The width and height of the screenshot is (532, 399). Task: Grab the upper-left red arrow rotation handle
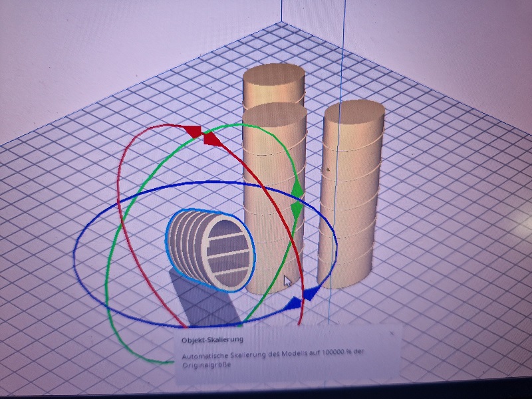click(x=192, y=131)
